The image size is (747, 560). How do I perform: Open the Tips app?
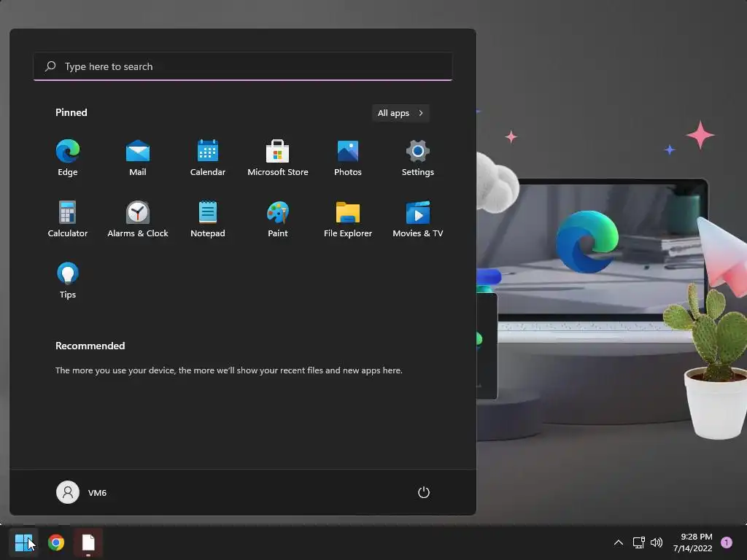[68, 281]
